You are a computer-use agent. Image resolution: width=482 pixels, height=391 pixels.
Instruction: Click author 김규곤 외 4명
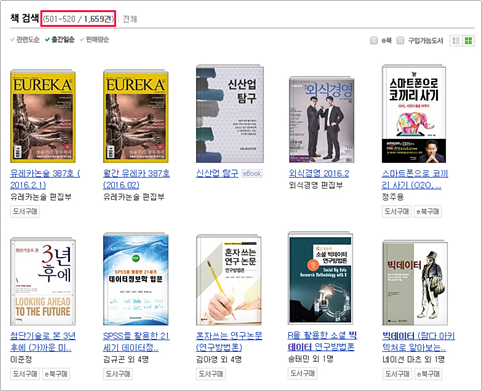(126, 359)
